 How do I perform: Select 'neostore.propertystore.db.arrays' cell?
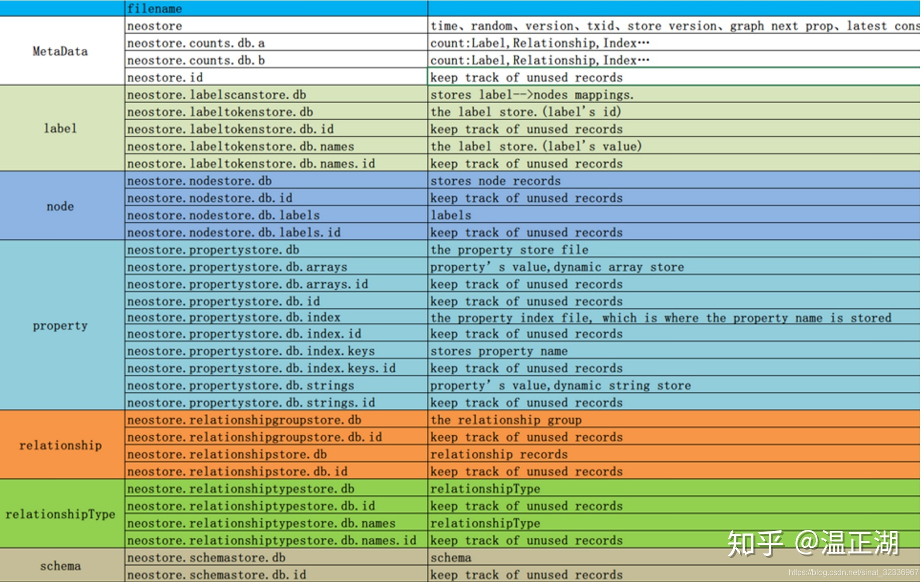pyautogui.click(x=276, y=266)
